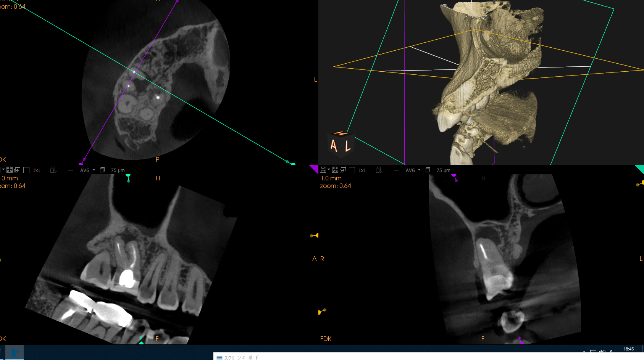Image resolution: width=644 pixels, height=360 pixels.
Task: Click the pinned app icon in the Windows taskbar
Action: 14,352
